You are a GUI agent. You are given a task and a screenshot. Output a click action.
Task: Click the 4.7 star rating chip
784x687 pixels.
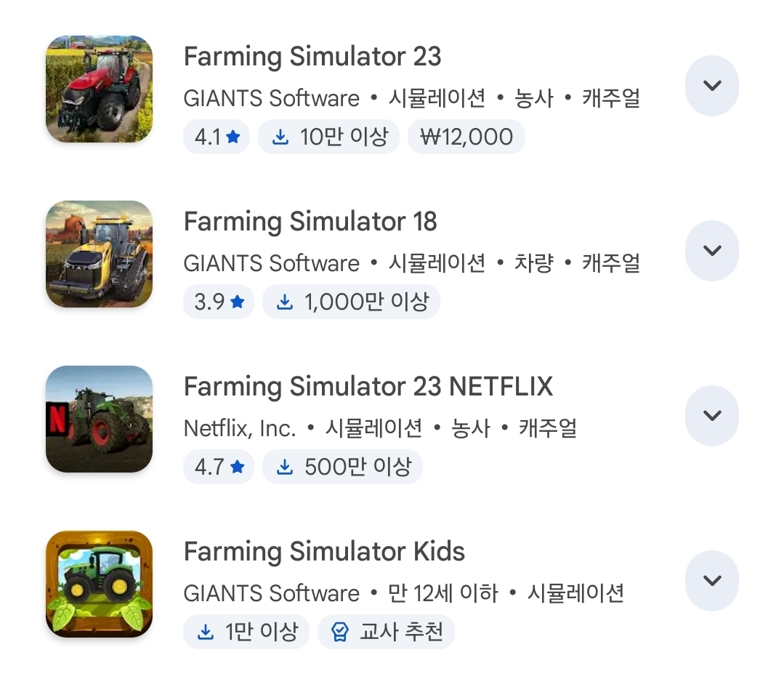tap(219, 467)
